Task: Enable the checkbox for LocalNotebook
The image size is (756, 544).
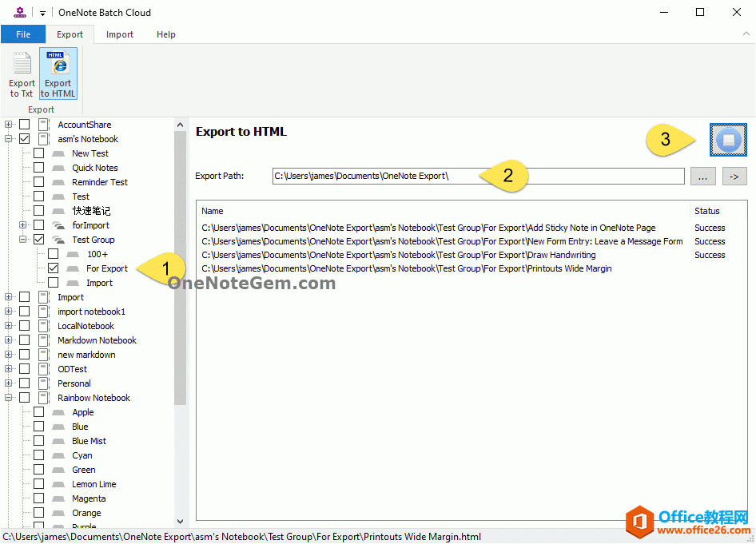Action: 23,325
